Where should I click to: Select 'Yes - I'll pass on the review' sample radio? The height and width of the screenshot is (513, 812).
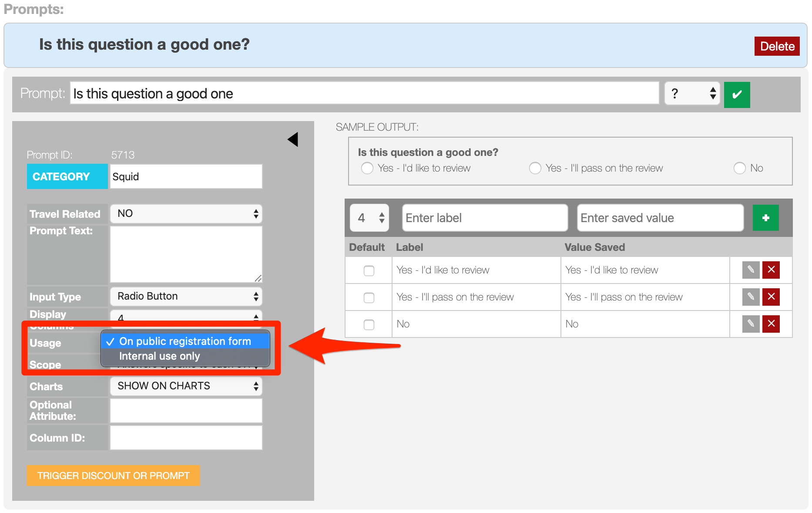pyautogui.click(x=535, y=168)
